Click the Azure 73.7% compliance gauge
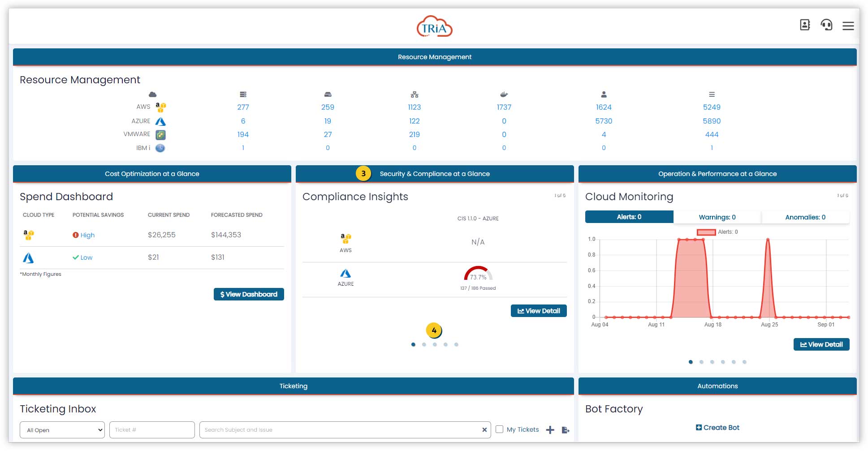The image size is (868, 463). pyautogui.click(x=478, y=274)
